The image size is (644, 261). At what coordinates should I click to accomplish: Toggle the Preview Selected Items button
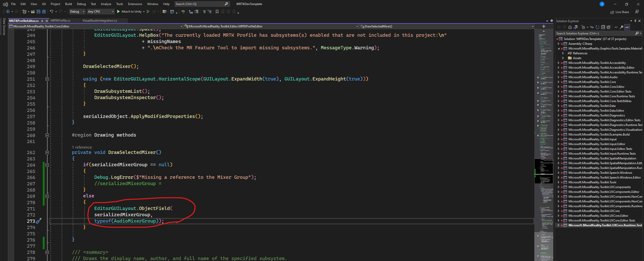click(627, 27)
